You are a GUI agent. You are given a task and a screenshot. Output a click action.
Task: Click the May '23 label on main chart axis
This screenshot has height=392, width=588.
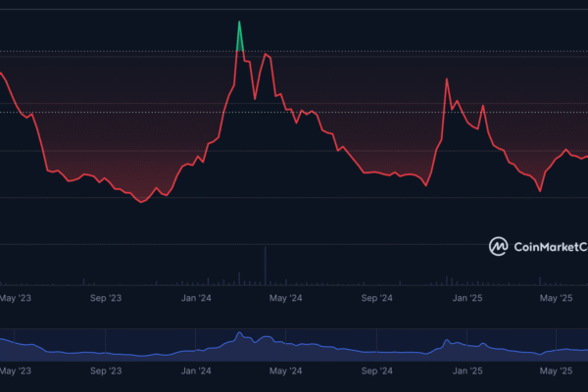[15, 298]
